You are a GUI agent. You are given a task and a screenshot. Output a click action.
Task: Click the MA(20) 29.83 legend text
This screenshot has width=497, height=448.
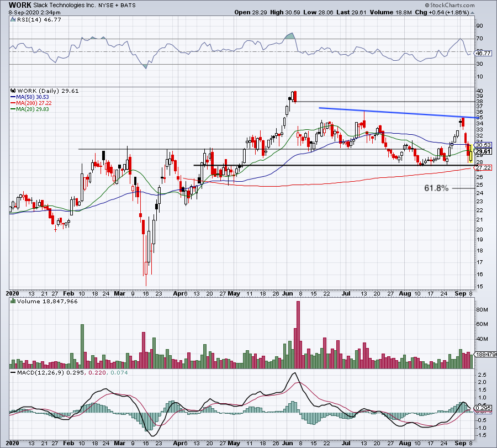33,109
